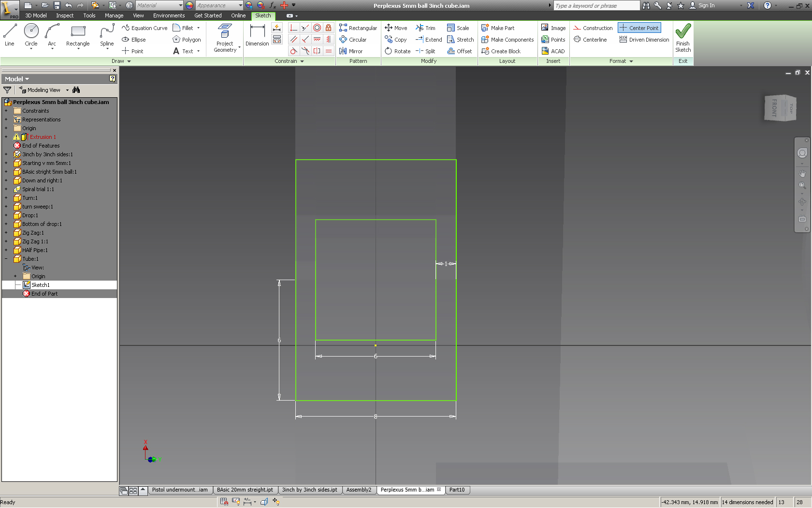Open the Manage ribbon tab
The width and height of the screenshot is (812, 508).
point(114,15)
